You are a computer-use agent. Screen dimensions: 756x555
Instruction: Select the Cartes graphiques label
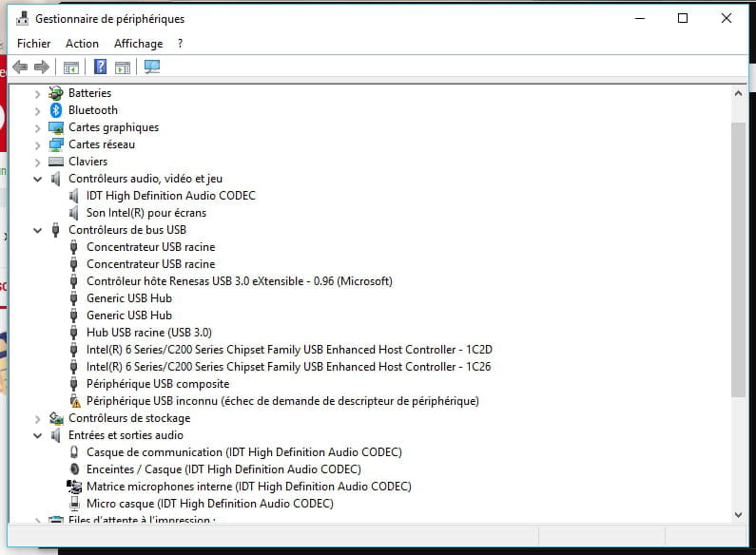113,127
